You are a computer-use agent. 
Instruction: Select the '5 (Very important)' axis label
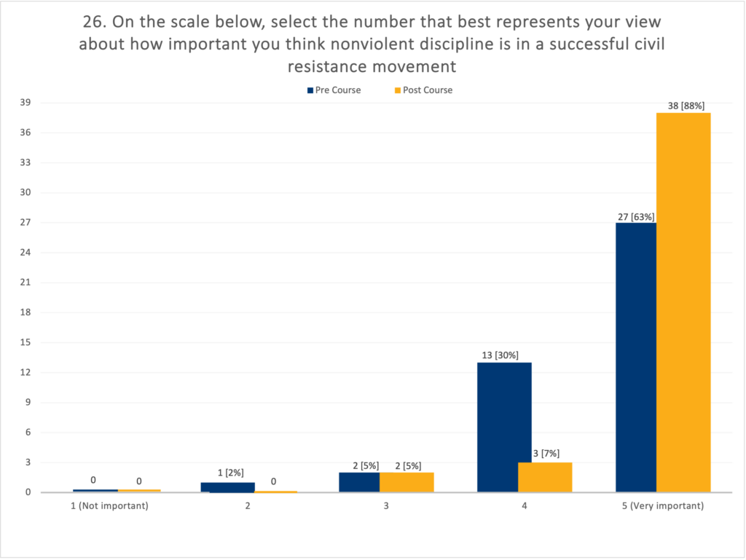point(663,506)
